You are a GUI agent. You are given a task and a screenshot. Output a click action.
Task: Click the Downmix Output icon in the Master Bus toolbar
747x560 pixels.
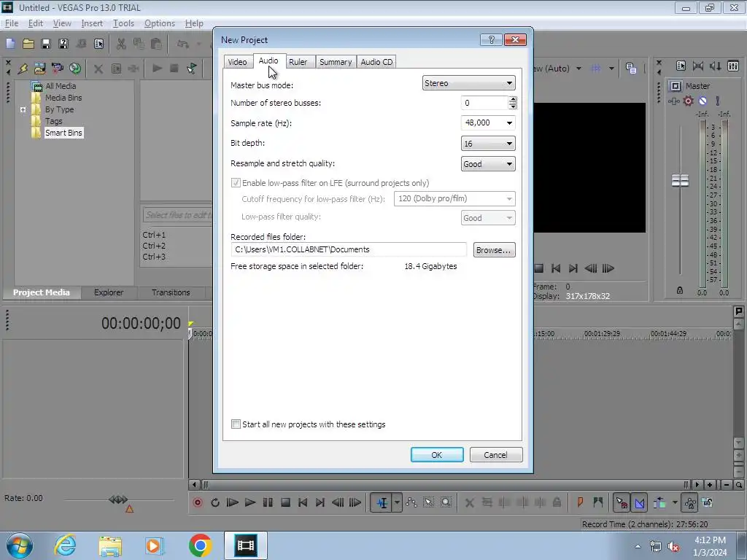coord(698,66)
